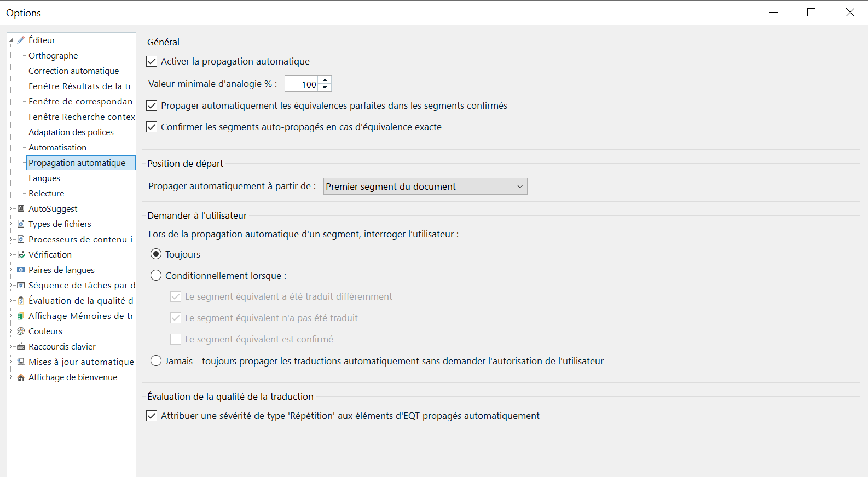Image resolution: width=868 pixels, height=477 pixels.
Task: Click the Évaluation de la qualité icon
Action: (21, 300)
